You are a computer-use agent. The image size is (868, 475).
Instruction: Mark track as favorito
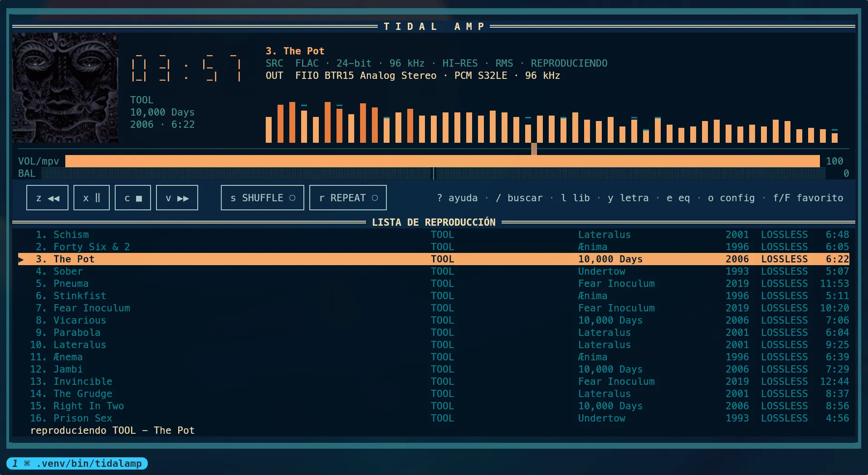[x=808, y=198]
